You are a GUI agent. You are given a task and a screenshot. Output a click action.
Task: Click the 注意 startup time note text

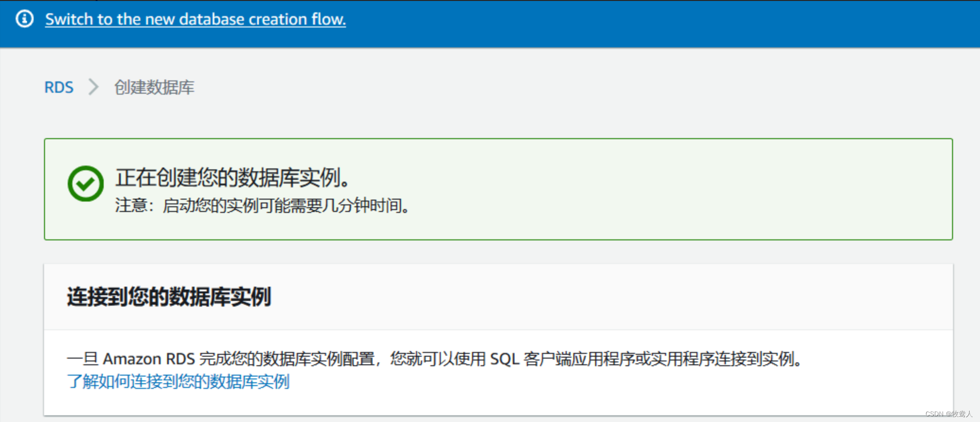pyautogui.click(x=262, y=206)
